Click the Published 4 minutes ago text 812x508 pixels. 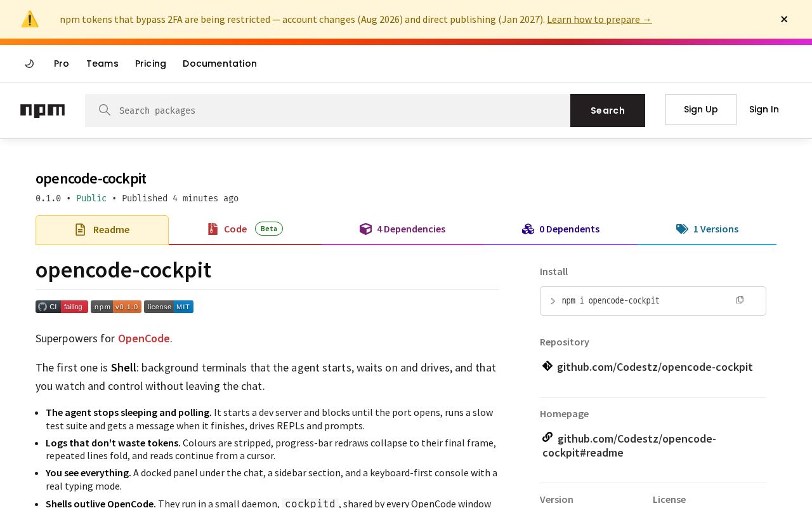point(180,198)
